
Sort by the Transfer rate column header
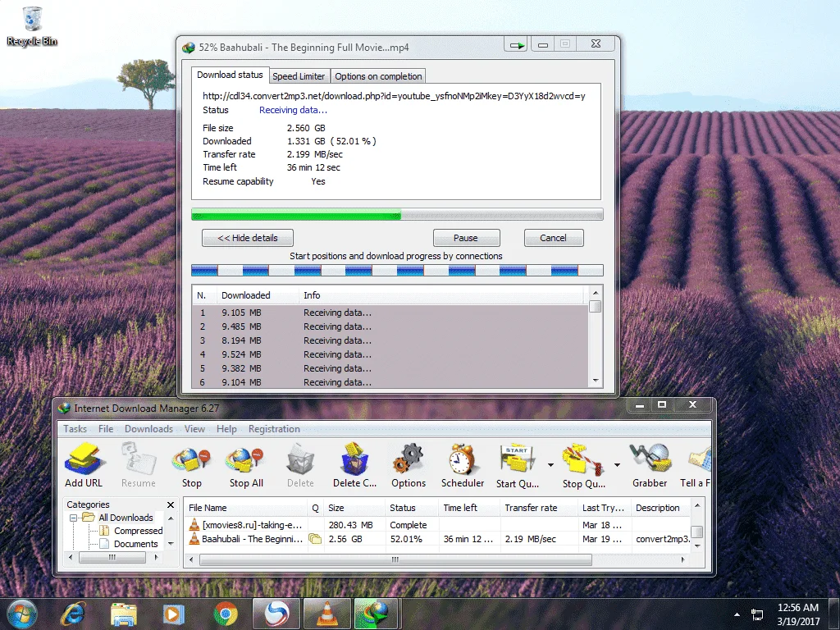coord(539,508)
